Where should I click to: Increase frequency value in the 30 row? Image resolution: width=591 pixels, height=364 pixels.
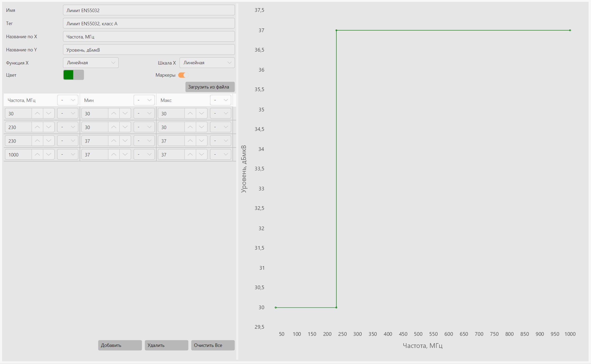click(x=37, y=113)
